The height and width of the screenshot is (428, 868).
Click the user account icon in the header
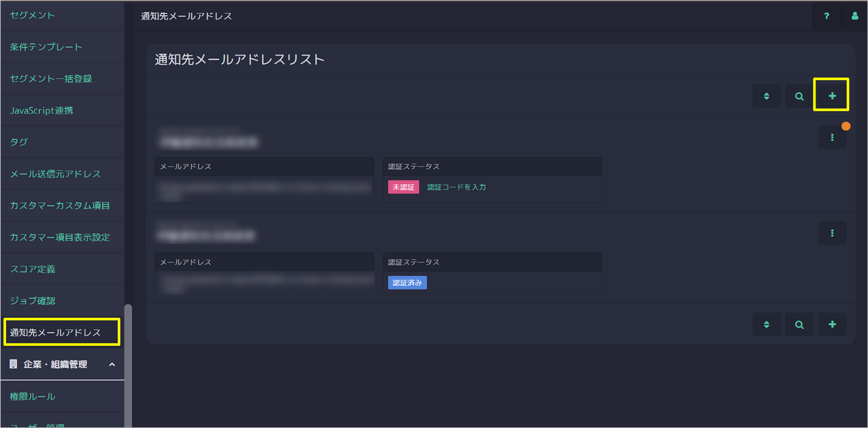click(x=854, y=16)
